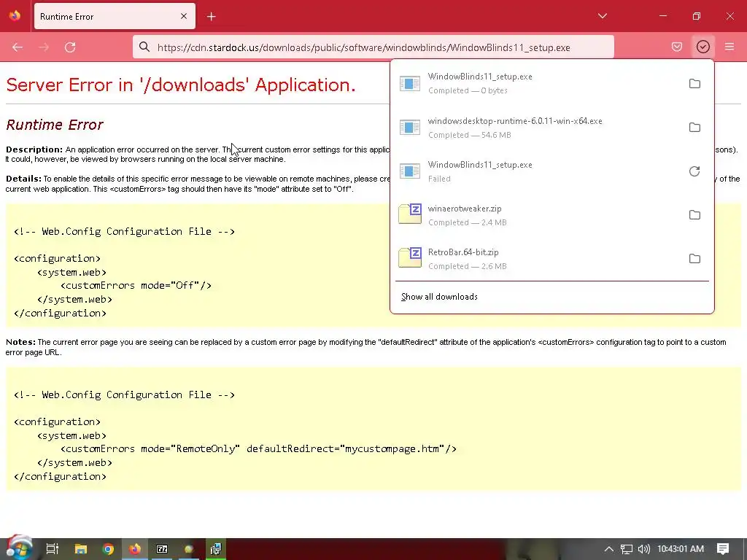Open a new tab
The image size is (747, 560).
coord(211,17)
